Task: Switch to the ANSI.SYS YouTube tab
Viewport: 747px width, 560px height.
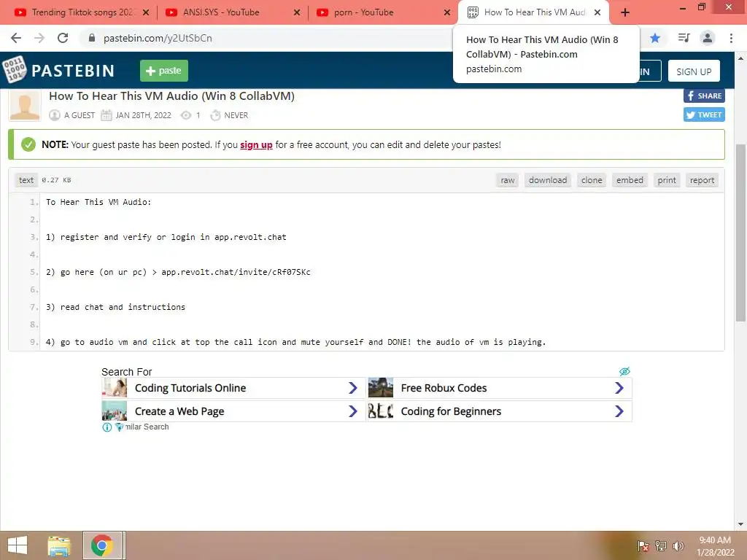Action: tap(232, 12)
